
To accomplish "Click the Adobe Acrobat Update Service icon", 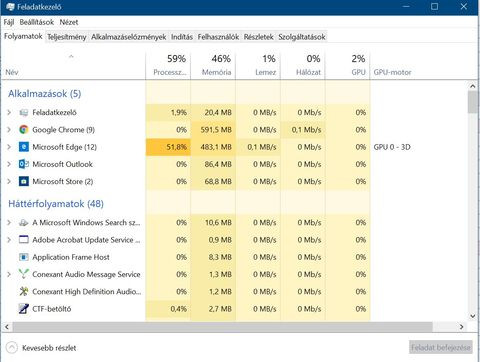I will coord(24,240).
